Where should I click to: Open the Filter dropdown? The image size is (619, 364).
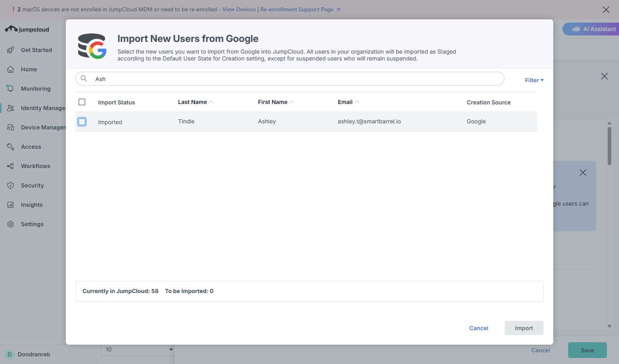(534, 80)
